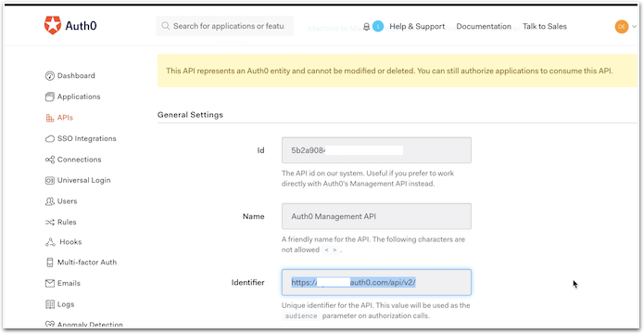644x334 pixels.
Task: Open the Logs sidebar item
Action: coord(60,304)
